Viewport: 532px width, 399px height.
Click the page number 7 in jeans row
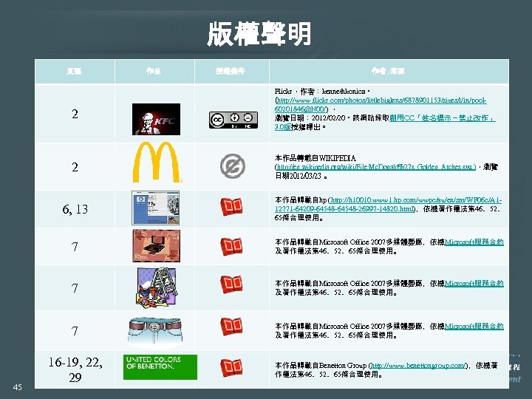click(75, 331)
